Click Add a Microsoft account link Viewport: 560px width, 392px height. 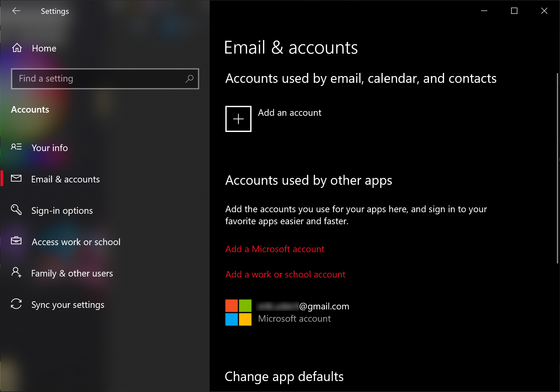point(275,249)
